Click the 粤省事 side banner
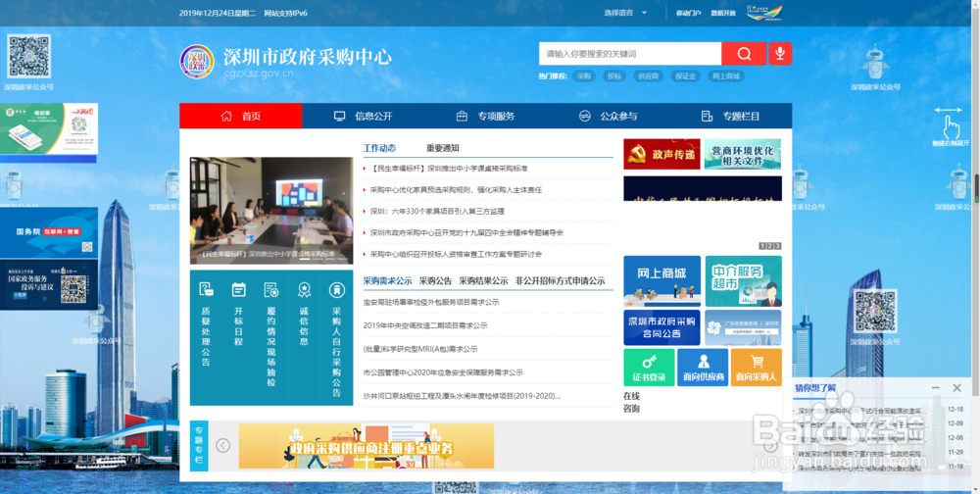Image resolution: width=980 pixels, height=494 pixels. tap(49, 128)
